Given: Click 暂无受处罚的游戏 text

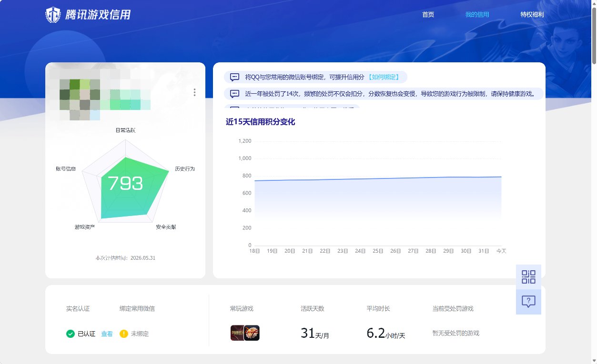Looking at the screenshot, I should (455, 333).
